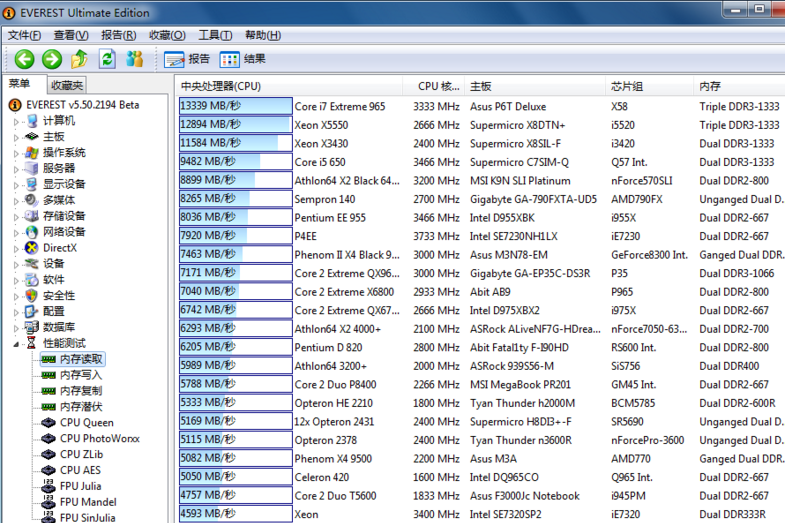Image resolution: width=786 pixels, height=523 pixels.
Task: Expand the 主板 tree node arrow
Action: tap(17, 137)
